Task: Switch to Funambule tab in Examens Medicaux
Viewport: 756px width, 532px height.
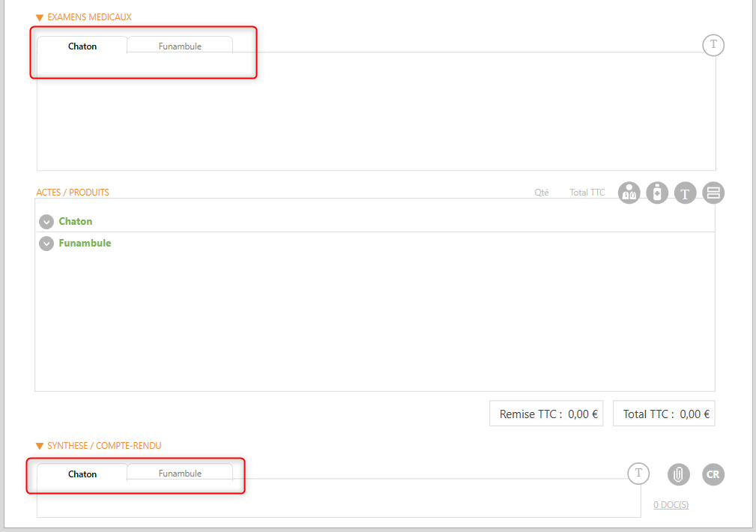Action: (180, 46)
